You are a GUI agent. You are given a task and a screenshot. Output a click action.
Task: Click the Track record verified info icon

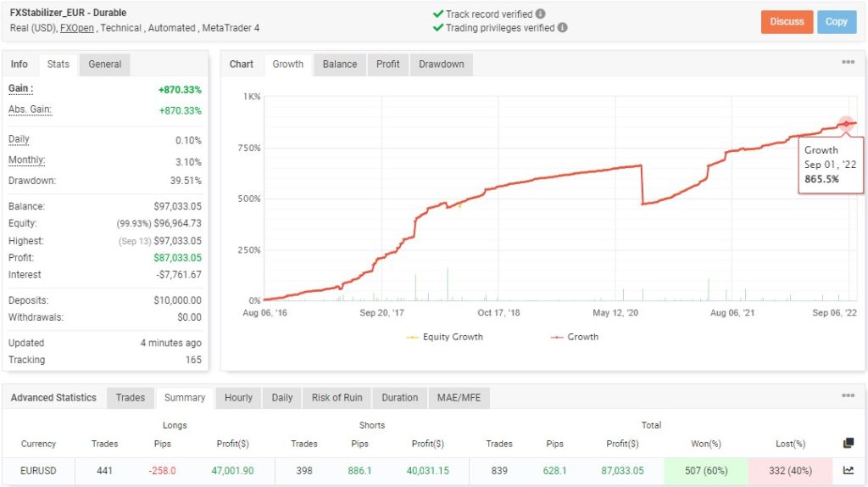pos(540,14)
